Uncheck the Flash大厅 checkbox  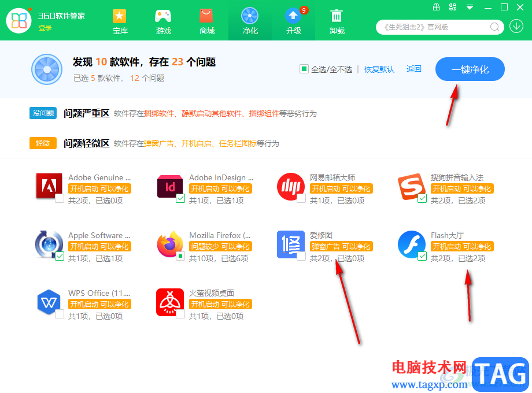[422, 256]
